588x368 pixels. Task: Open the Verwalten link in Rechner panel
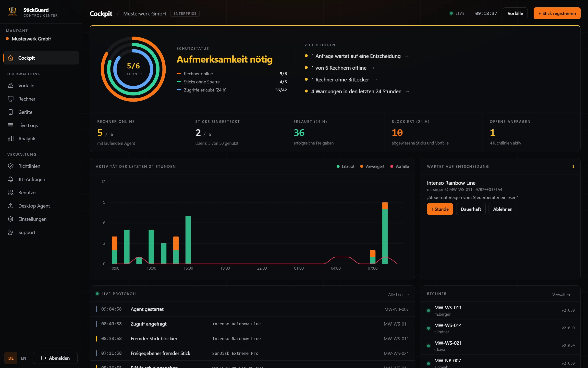pos(563,294)
